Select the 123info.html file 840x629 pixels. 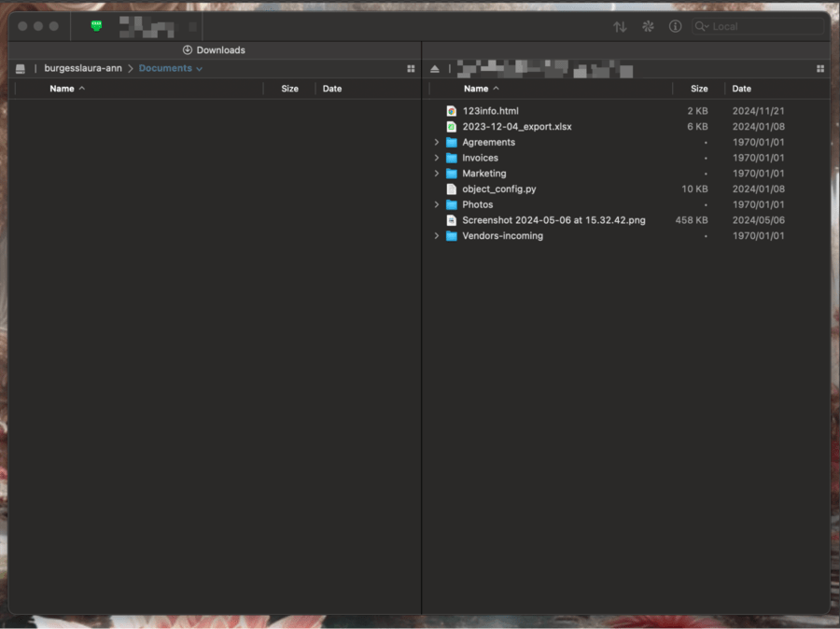[x=489, y=110]
